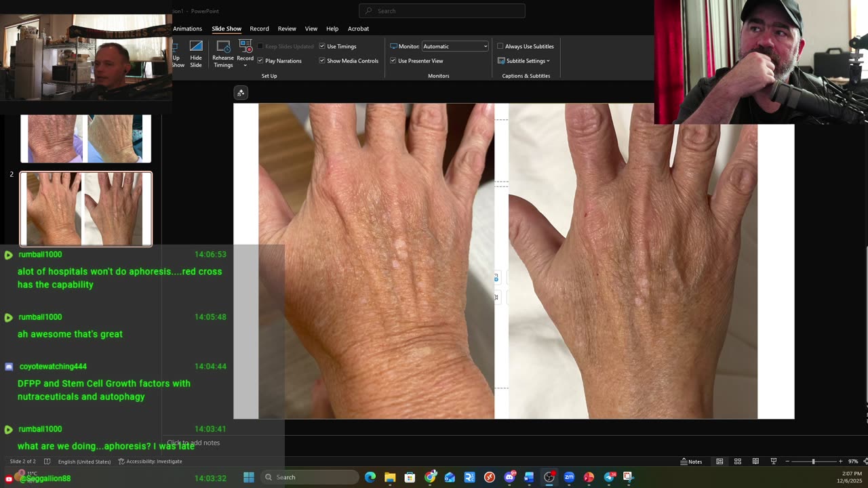Open Discord from the taskbar
868x488 pixels.
509,477
